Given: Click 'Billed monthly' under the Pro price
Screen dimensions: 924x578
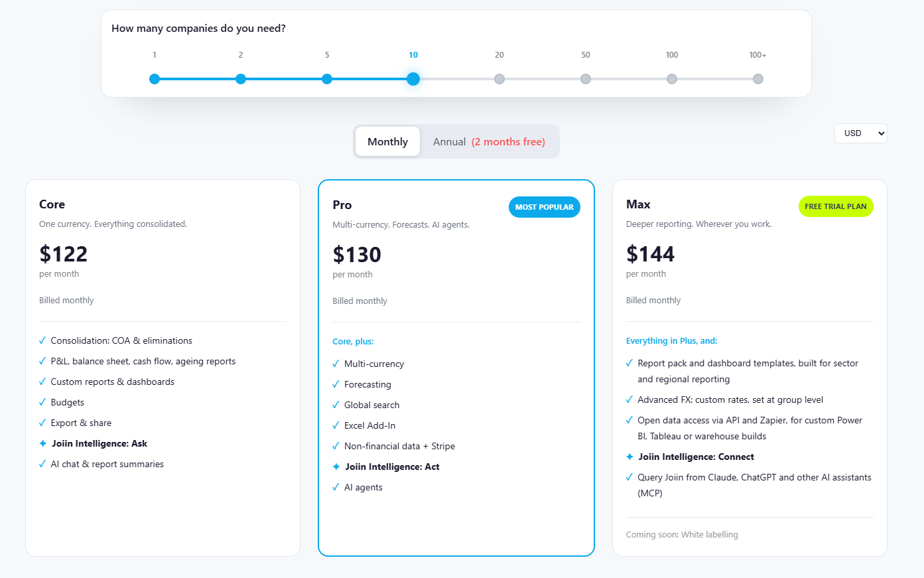Looking at the screenshot, I should (360, 301).
